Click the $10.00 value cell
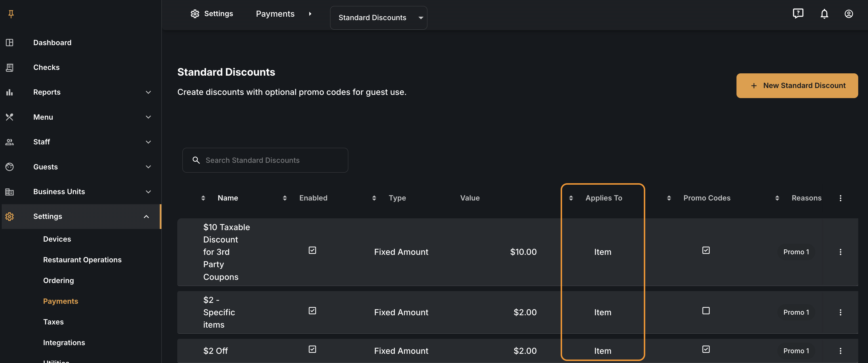 coord(523,252)
